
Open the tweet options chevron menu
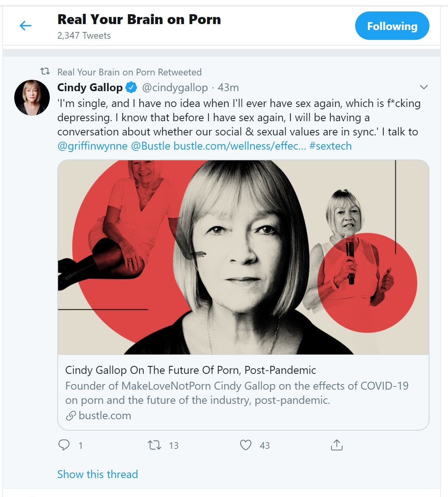(424, 87)
